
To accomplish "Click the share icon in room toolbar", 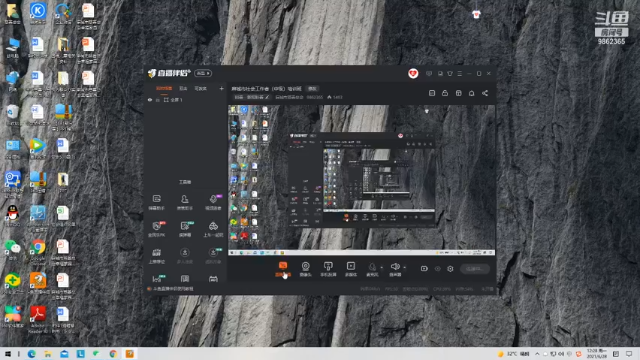I will click(485, 93).
